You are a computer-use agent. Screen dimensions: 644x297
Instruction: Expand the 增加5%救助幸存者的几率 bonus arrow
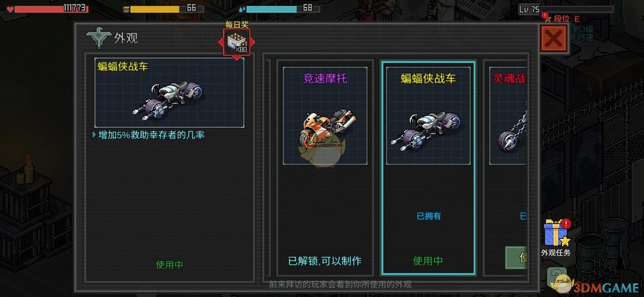point(94,135)
